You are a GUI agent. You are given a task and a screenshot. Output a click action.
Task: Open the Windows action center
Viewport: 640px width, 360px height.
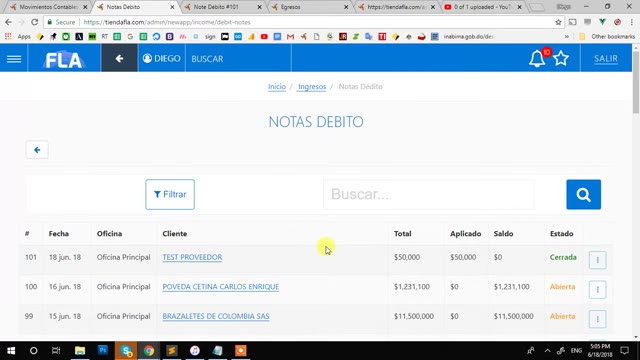[624, 351]
